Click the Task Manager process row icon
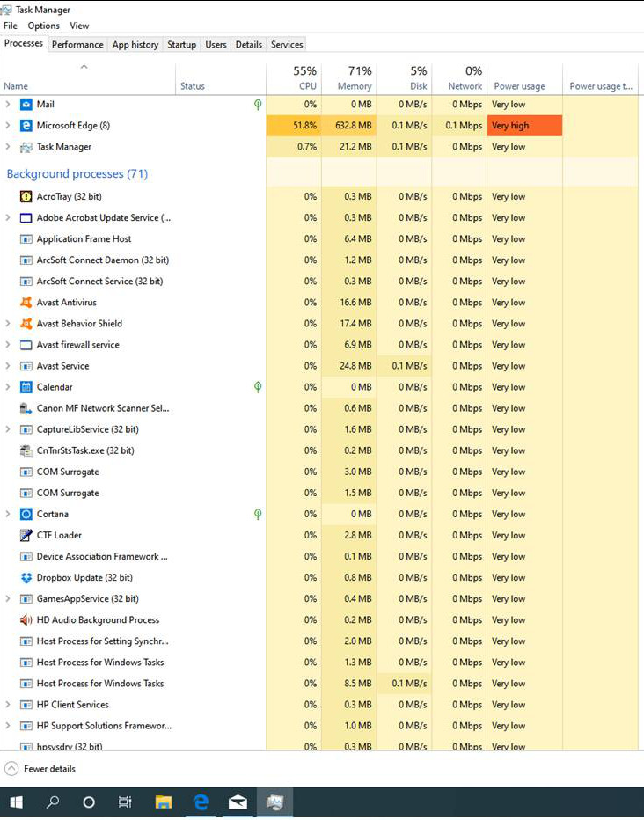The height and width of the screenshot is (820, 644). 26,147
